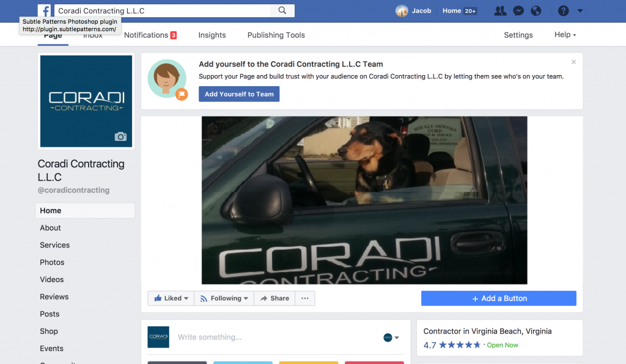
Task: Click Contractor in Virginia Beach, Virginia text
Action: [x=487, y=331]
